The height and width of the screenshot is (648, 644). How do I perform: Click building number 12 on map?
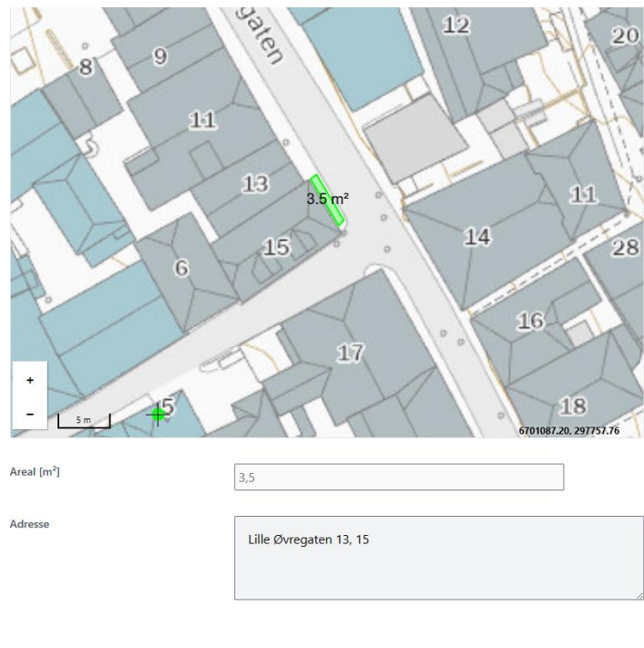(456, 26)
